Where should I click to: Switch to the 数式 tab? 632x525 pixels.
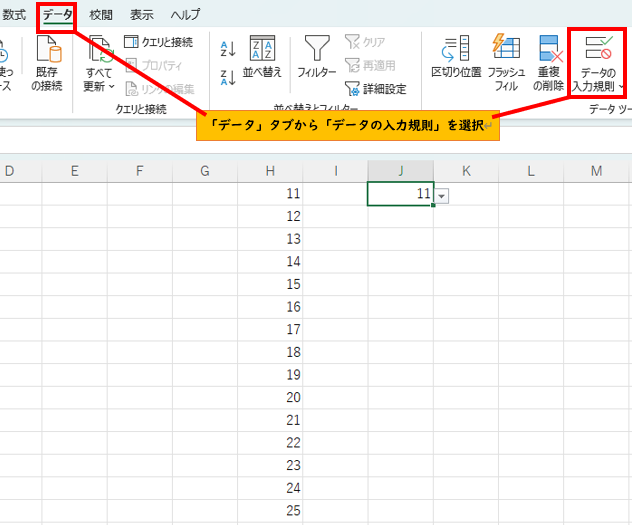[x=14, y=15]
